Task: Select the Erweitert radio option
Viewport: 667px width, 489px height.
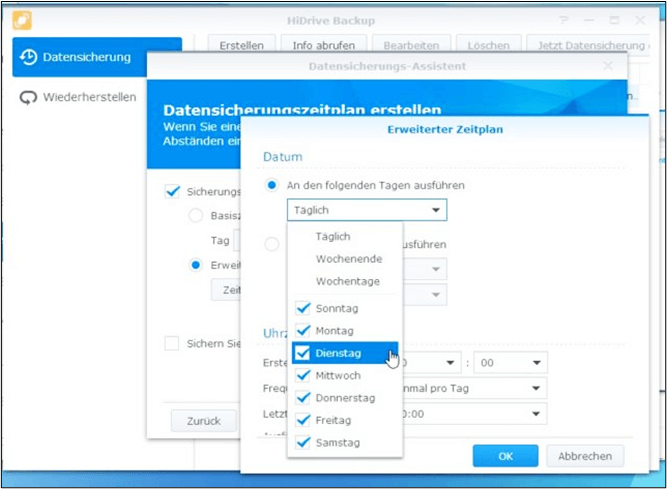Action: [195, 265]
